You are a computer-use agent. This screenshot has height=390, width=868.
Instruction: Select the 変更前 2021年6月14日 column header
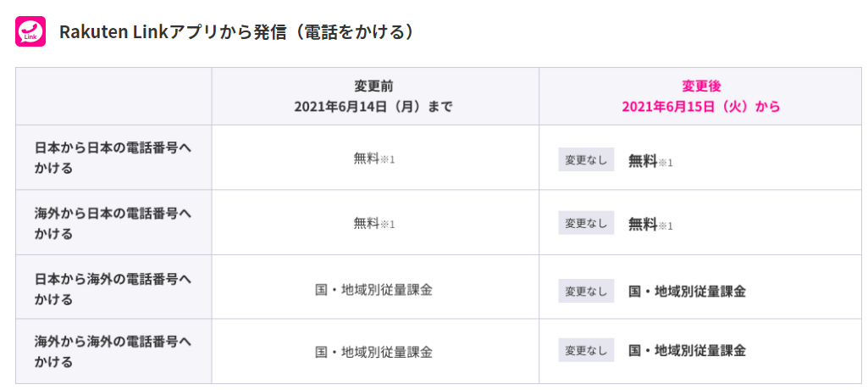375,97
